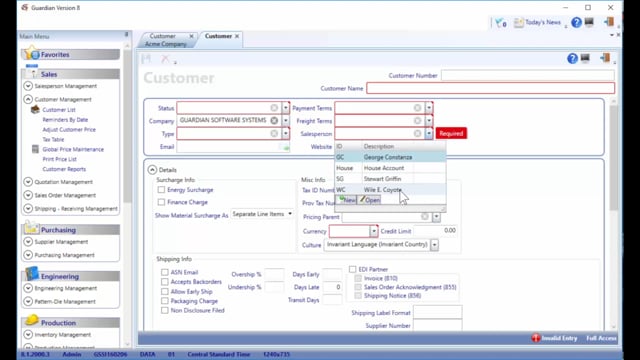Click Global Price Maintenance calculator icon
This screenshot has width=640, height=360.
pos(35,149)
